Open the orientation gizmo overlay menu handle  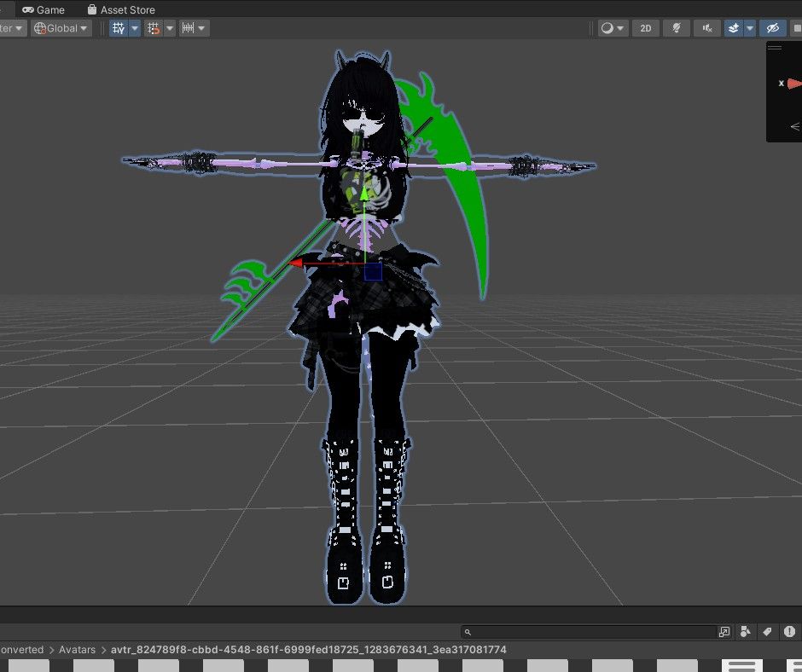[x=775, y=48]
